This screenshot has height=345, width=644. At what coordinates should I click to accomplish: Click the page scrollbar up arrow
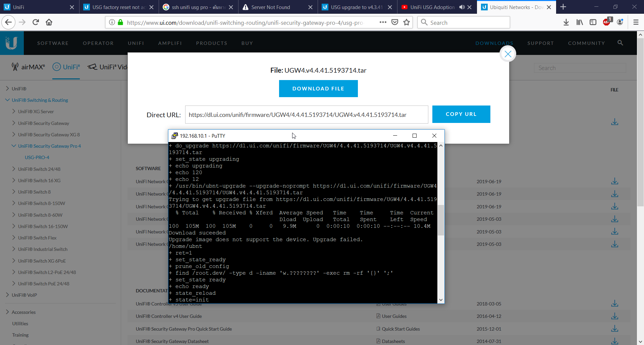click(x=640, y=34)
